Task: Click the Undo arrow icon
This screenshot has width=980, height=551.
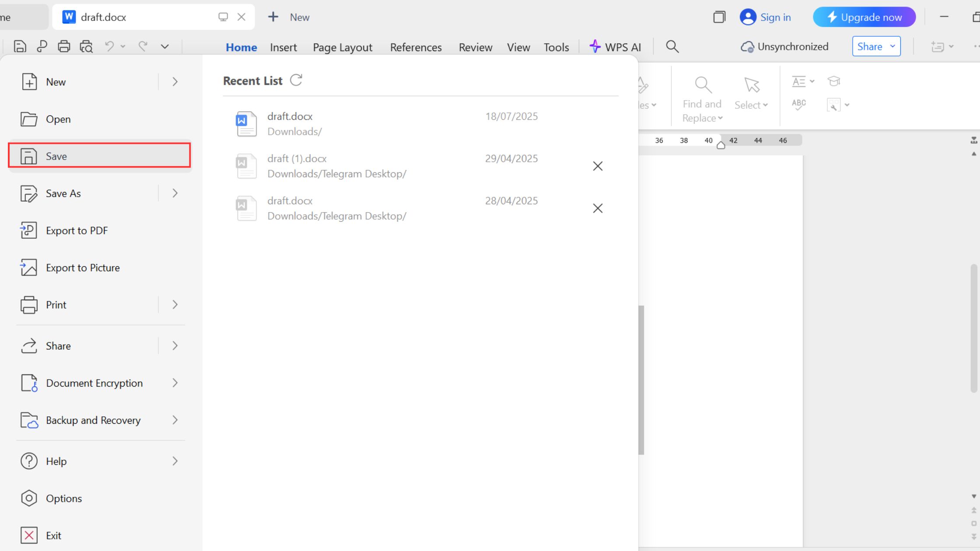Action: pyautogui.click(x=109, y=46)
